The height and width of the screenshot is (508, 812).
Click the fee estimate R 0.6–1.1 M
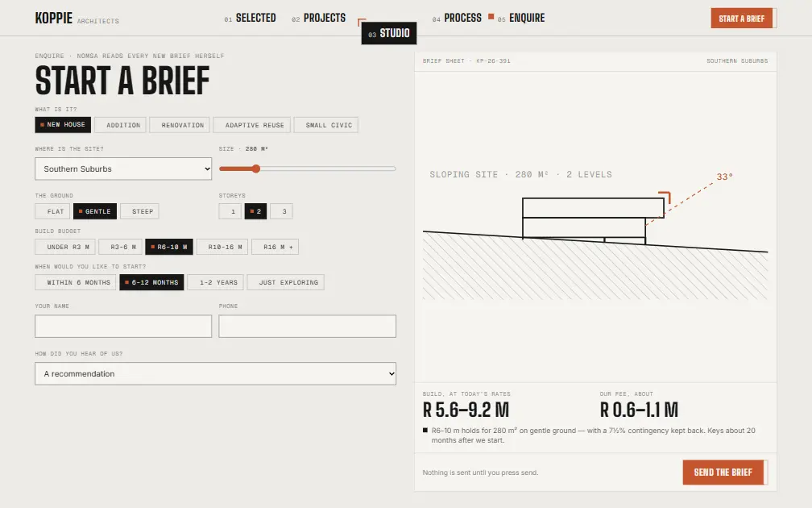pyautogui.click(x=639, y=410)
